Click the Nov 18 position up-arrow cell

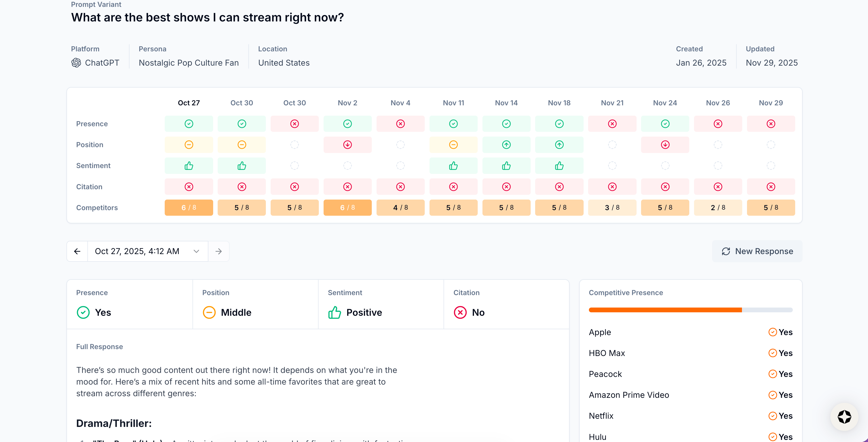pyautogui.click(x=559, y=145)
